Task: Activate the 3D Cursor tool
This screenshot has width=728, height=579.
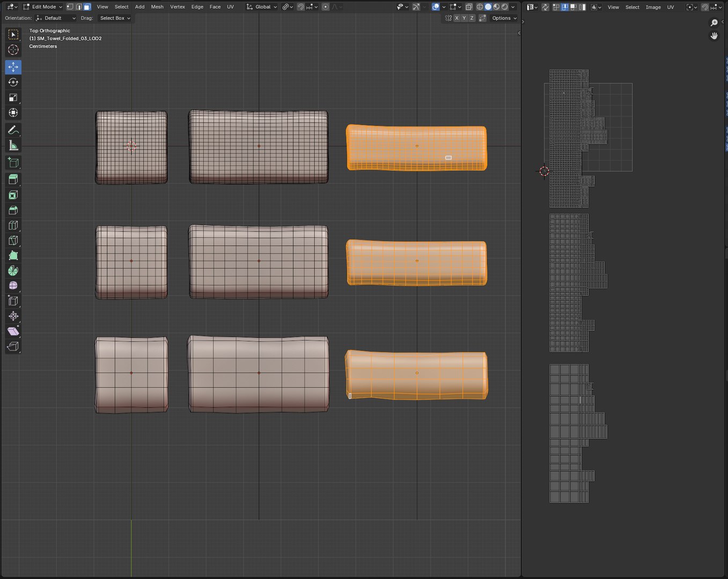Action: [13, 50]
